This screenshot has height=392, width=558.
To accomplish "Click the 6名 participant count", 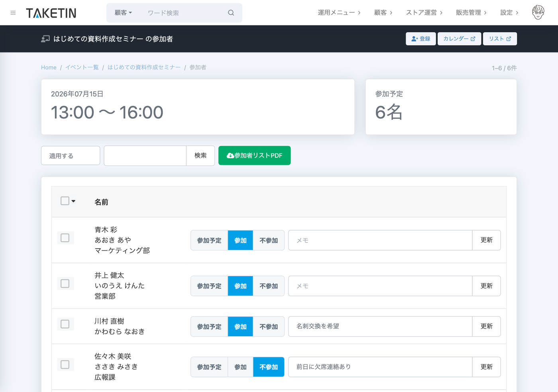I will point(389,112).
